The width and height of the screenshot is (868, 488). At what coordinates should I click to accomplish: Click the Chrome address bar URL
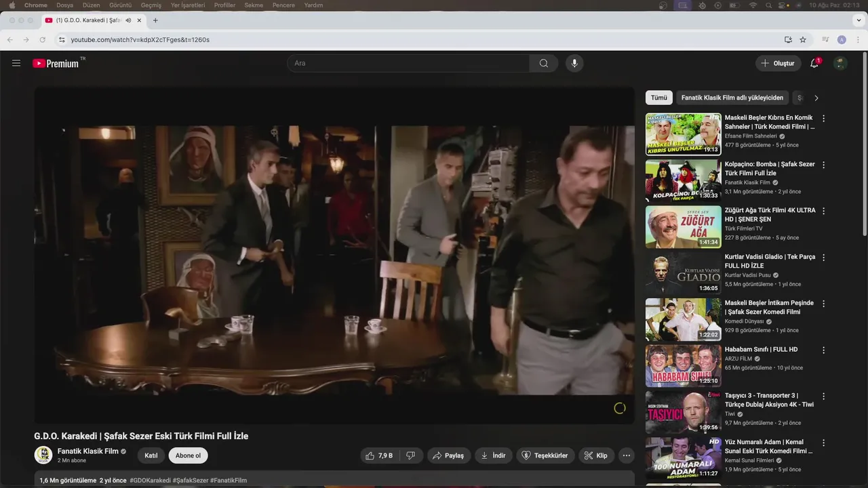tap(140, 40)
